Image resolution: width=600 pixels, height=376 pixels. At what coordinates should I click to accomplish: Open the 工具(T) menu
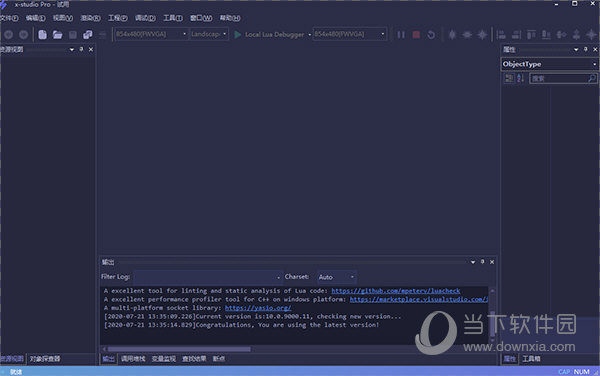pyautogui.click(x=173, y=18)
